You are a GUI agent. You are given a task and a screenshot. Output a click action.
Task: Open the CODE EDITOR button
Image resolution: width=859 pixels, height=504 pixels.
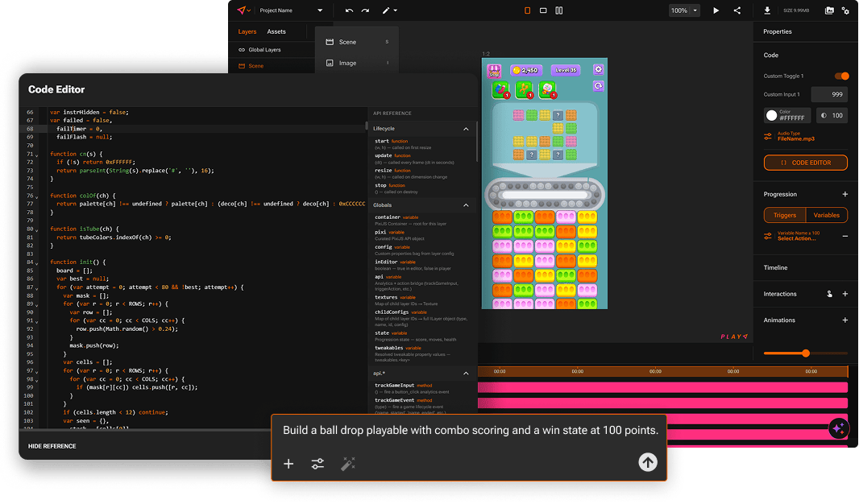click(805, 163)
